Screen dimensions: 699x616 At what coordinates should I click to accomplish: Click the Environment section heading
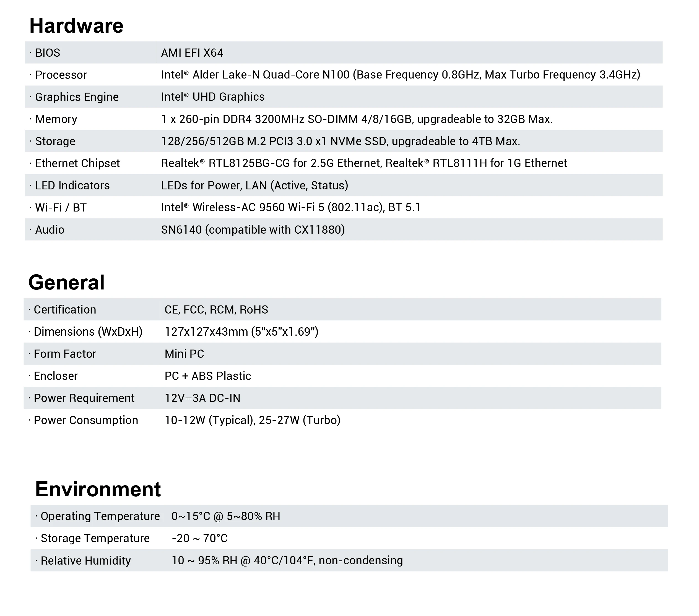[x=98, y=489]
